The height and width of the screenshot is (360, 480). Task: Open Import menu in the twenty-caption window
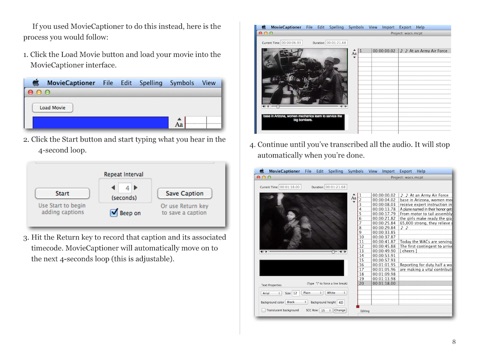[388, 171]
